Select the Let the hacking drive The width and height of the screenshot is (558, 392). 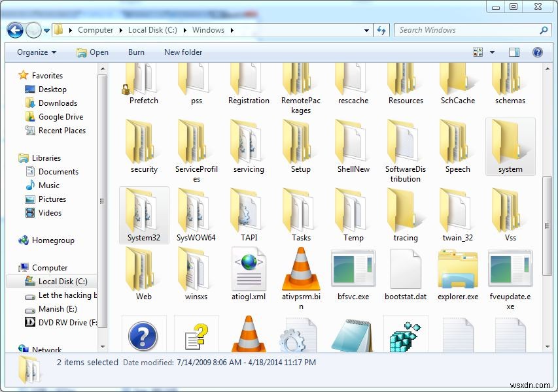(x=60, y=295)
